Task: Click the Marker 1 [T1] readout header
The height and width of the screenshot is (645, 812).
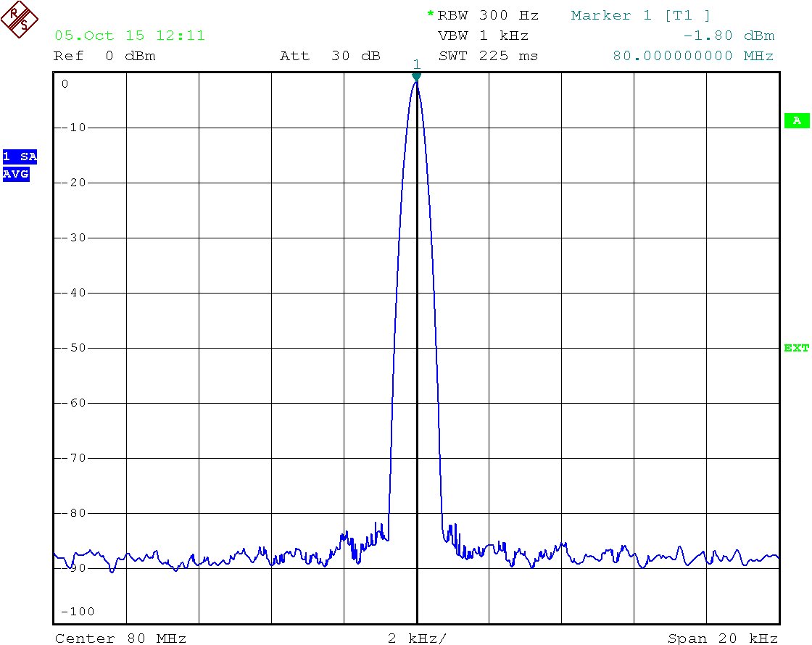Action: click(641, 15)
